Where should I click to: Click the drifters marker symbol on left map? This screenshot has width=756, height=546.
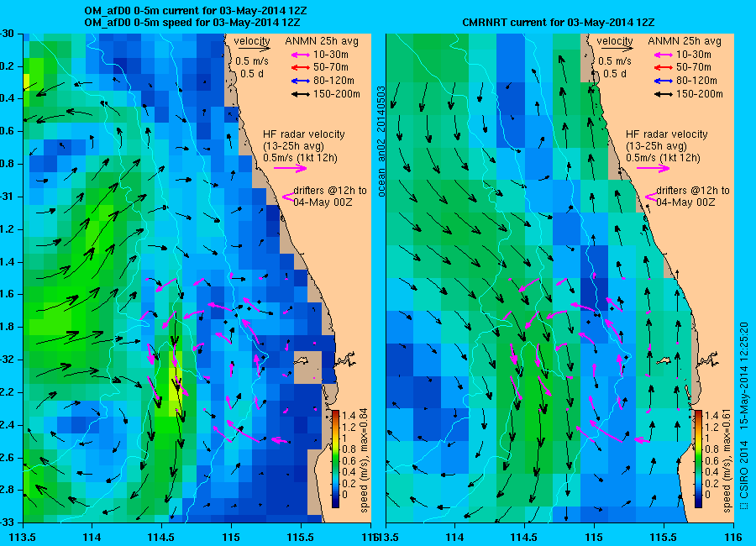[x=288, y=197]
